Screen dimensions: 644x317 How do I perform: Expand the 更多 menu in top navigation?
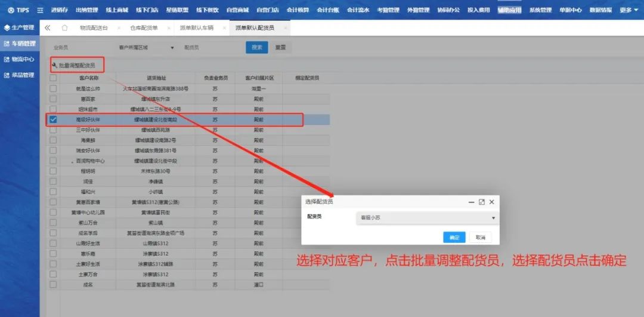pos(627,10)
